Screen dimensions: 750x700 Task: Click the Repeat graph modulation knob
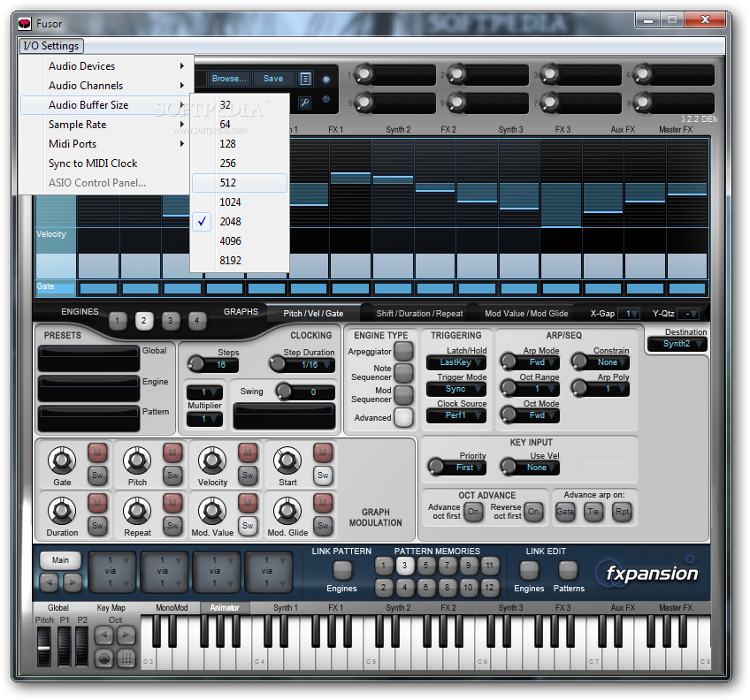pyautogui.click(x=137, y=511)
